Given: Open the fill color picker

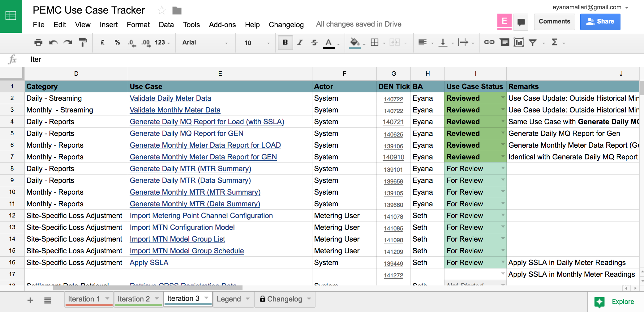Looking at the screenshot, I should click(x=355, y=43).
